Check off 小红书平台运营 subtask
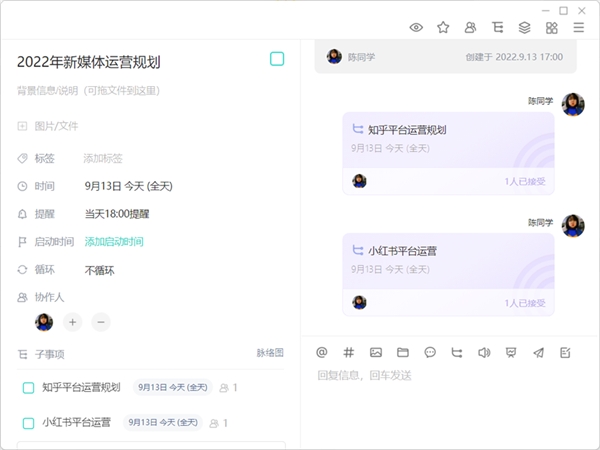The width and height of the screenshot is (600, 450). tap(28, 423)
